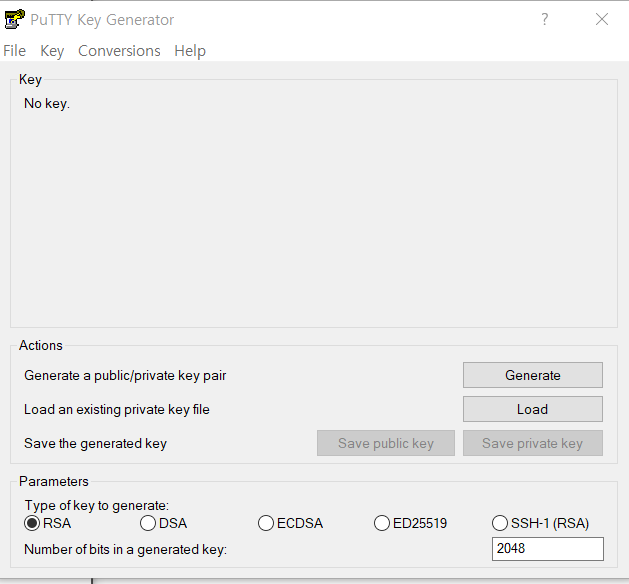Click the 'Actions' group heading
Image resolution: width=629 pixels, height=584 pixels.
[x=41, y=345]
